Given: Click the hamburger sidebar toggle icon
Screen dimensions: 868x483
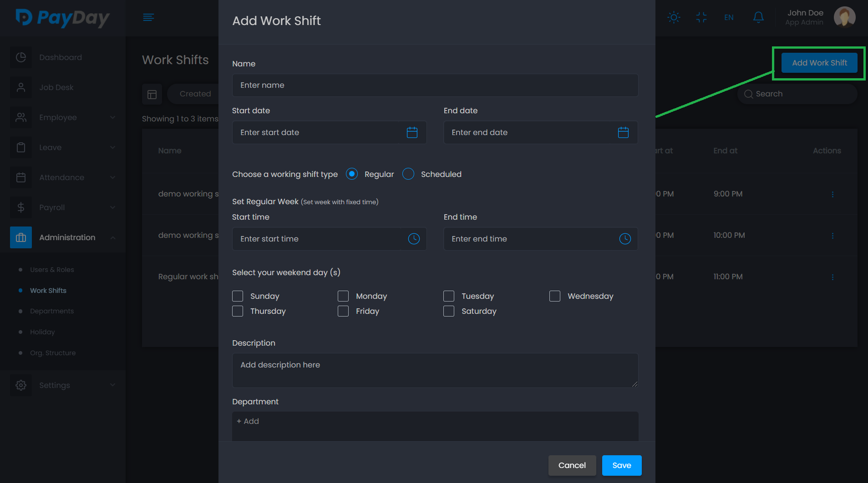Looking at the screenshot, I should [x=148, y=17].
